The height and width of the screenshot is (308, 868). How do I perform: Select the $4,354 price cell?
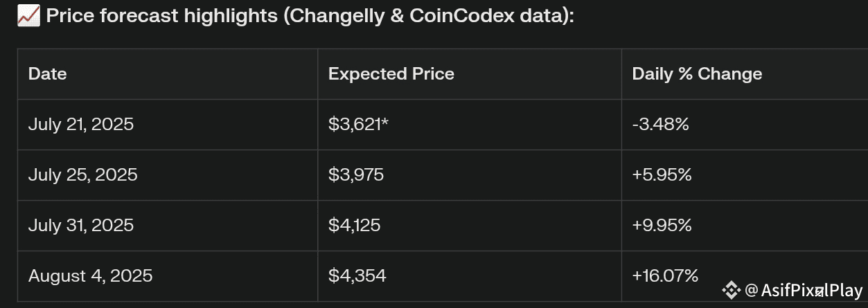point(357,276)
